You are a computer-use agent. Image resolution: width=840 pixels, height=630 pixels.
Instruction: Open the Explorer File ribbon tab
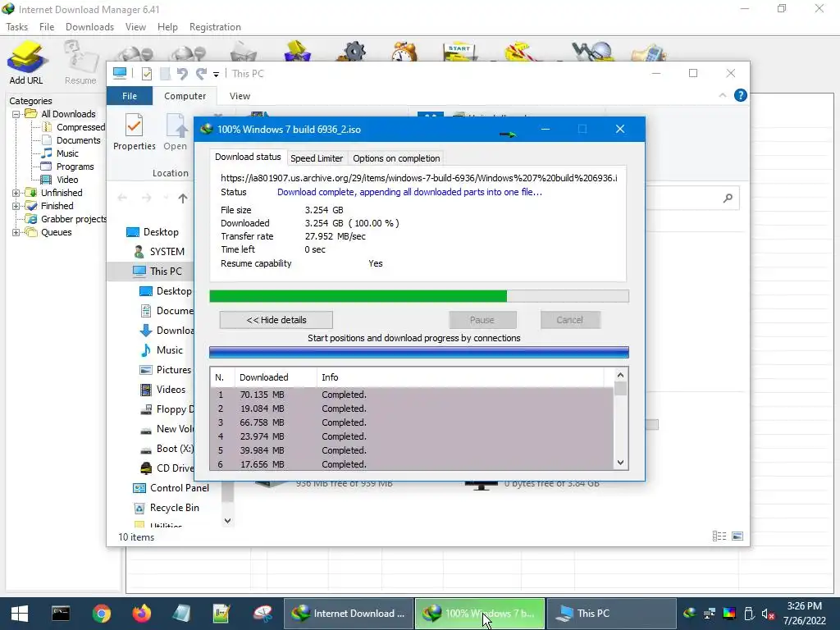[130, 96]
